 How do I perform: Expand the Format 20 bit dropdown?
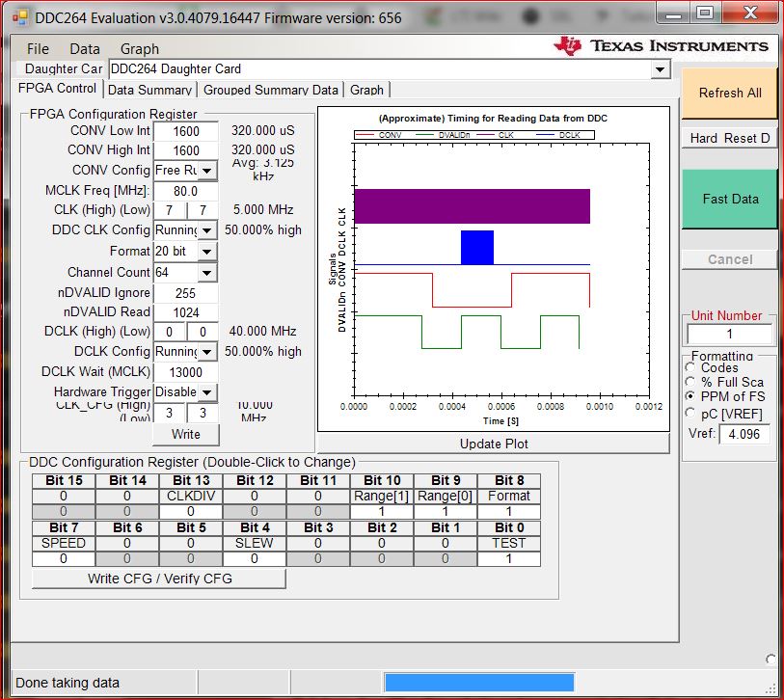pos(207,251)
